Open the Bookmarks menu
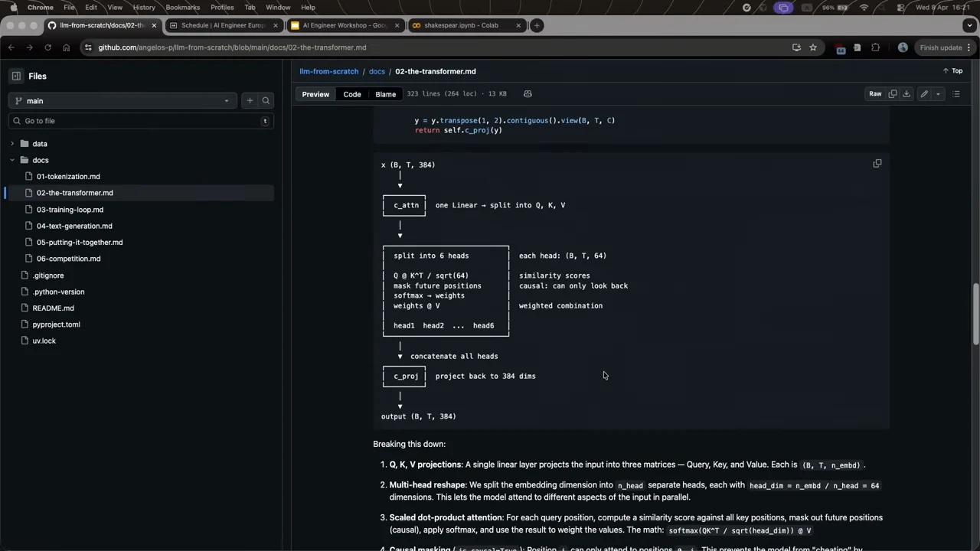The height and width of the screenshot is (551, 980). (183, 8)
